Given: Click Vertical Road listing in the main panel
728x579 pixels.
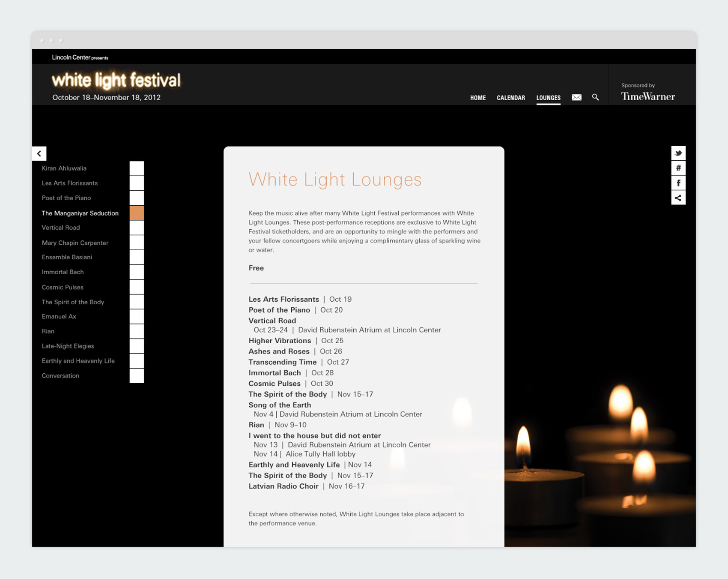Looking at the screenshot, I should (345, 325).
